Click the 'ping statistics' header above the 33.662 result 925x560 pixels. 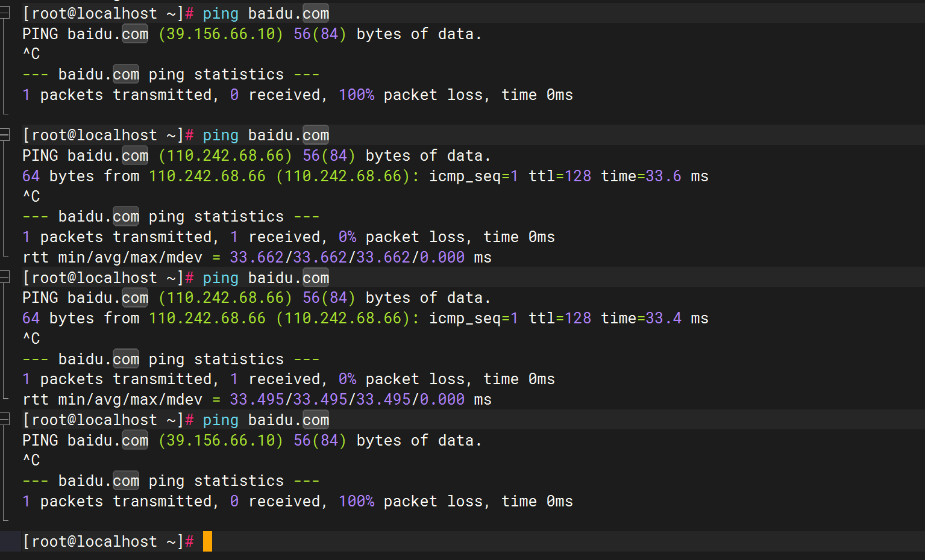[171, 216]
